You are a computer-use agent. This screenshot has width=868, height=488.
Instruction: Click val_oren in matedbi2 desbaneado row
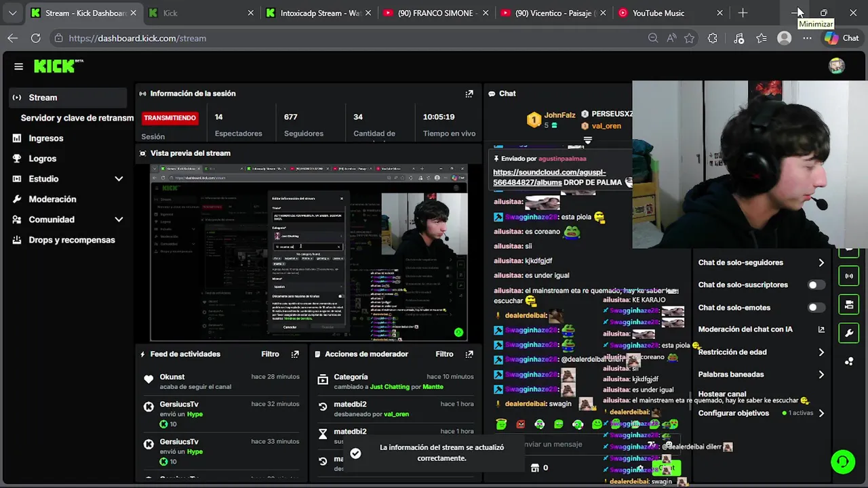coord(396,414)
